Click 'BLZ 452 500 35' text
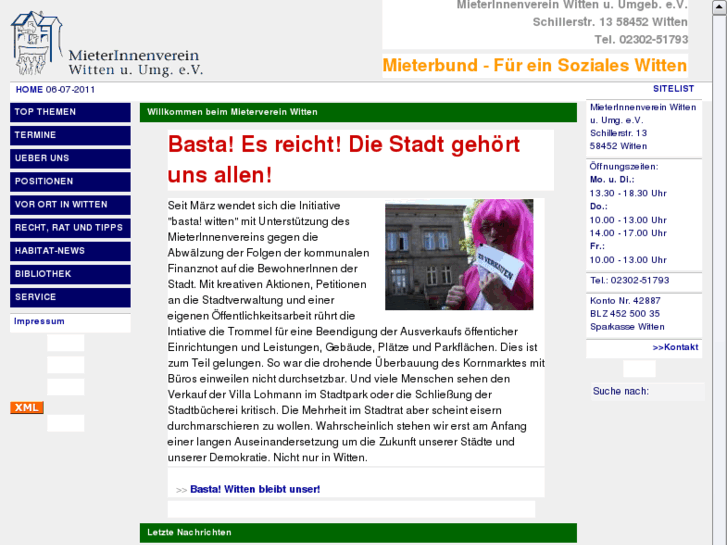 pos(625,314)
